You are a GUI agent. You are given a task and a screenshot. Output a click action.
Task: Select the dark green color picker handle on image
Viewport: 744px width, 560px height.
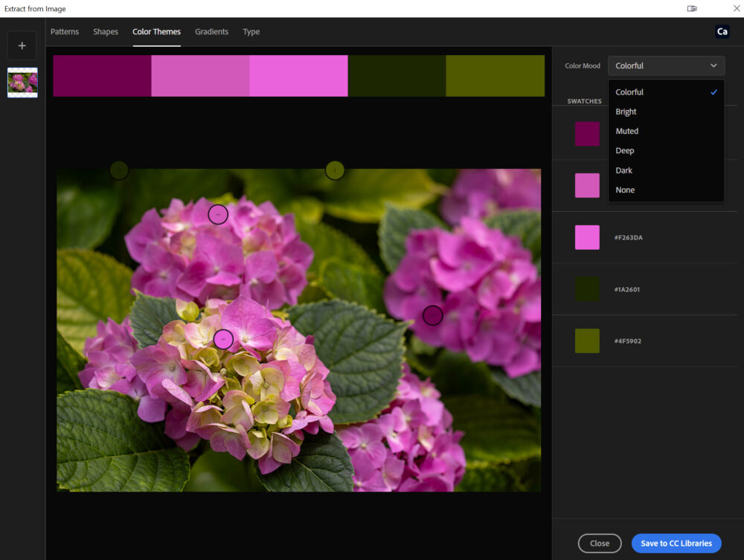coord(119,170)
